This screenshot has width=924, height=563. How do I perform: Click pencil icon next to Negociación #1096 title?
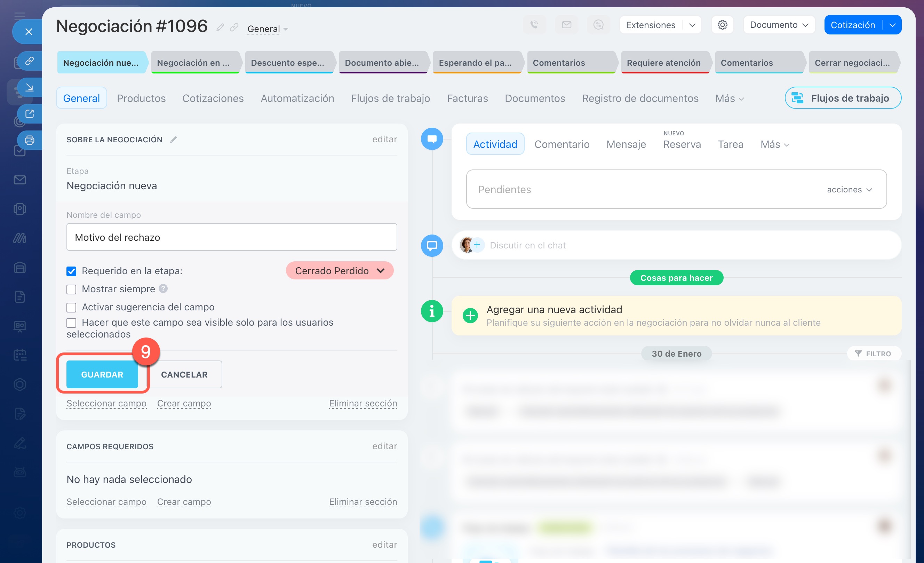pos(221,27)
